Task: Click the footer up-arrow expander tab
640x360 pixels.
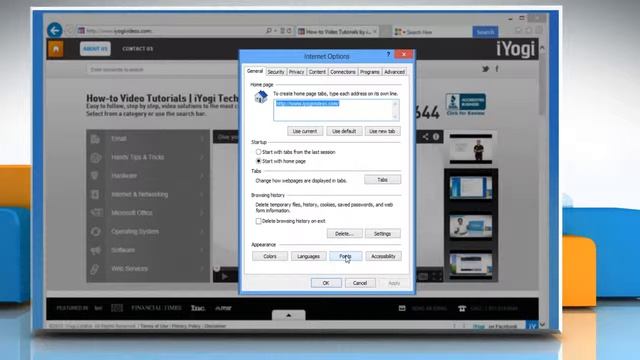Action: coord(289,315)
